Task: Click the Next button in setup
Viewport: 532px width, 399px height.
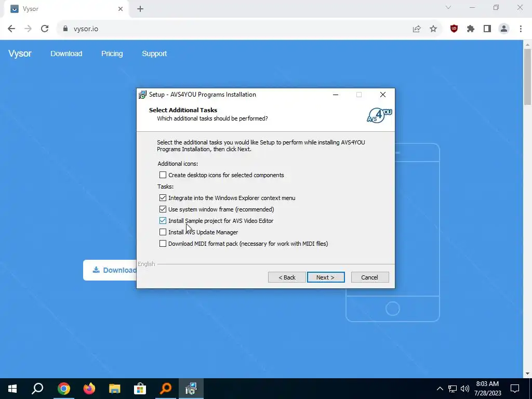Action: tap(326, 277)
